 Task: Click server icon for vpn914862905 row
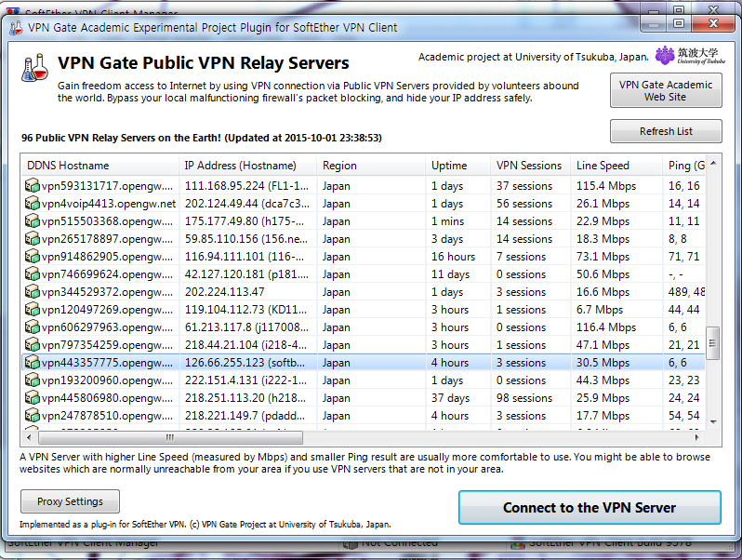[33, 256]
